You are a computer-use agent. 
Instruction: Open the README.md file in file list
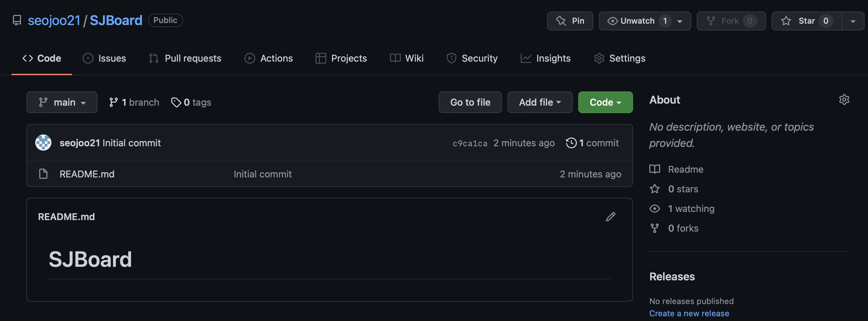[x=87, y=174]
